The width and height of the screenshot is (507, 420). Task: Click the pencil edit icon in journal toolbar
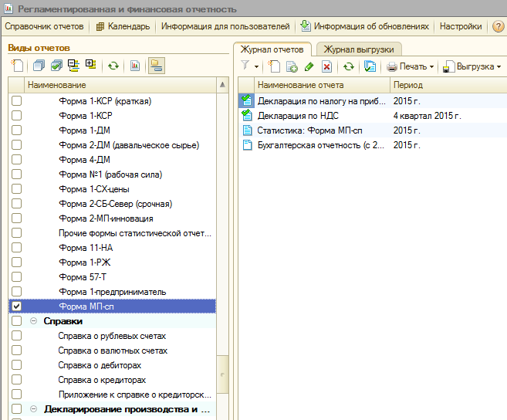(x=309, y=67)
